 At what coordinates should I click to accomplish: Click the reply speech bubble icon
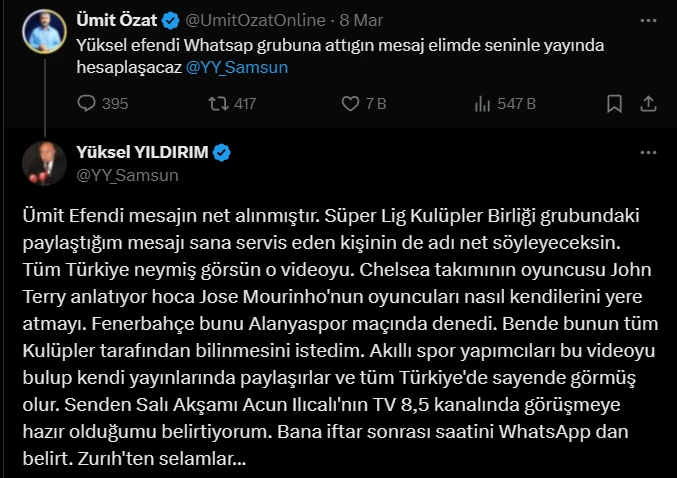[87, 103]
